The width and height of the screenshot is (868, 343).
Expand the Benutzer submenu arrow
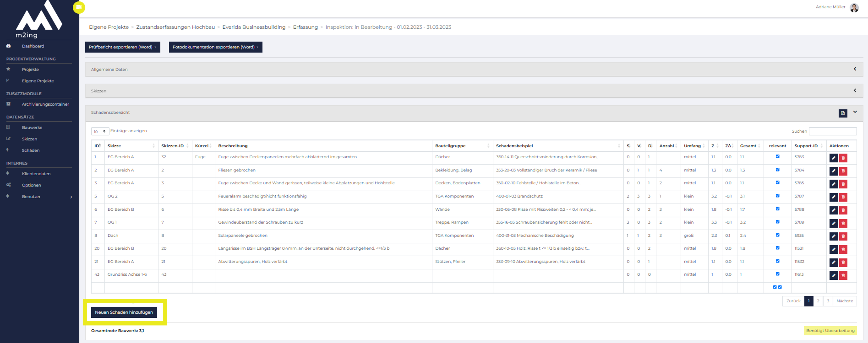[71, 197]
